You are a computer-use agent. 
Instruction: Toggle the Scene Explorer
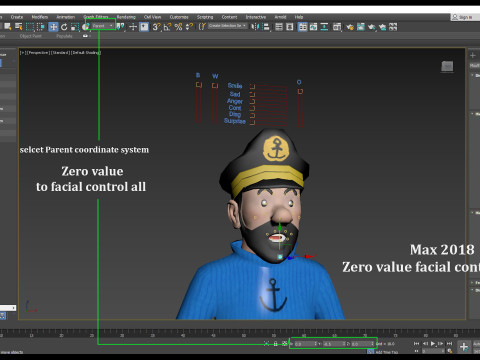tap(279, 27)
